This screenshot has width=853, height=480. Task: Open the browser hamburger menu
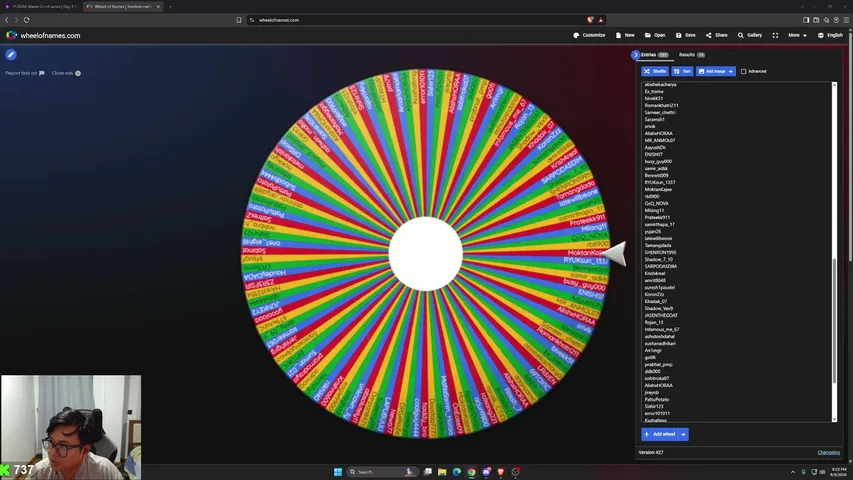(x=846, y=20)
